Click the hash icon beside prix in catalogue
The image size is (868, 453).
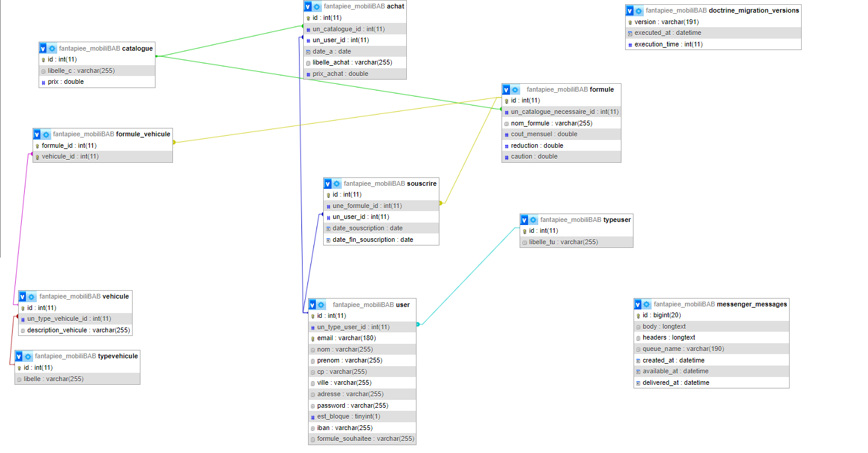(x=43, y=82)
